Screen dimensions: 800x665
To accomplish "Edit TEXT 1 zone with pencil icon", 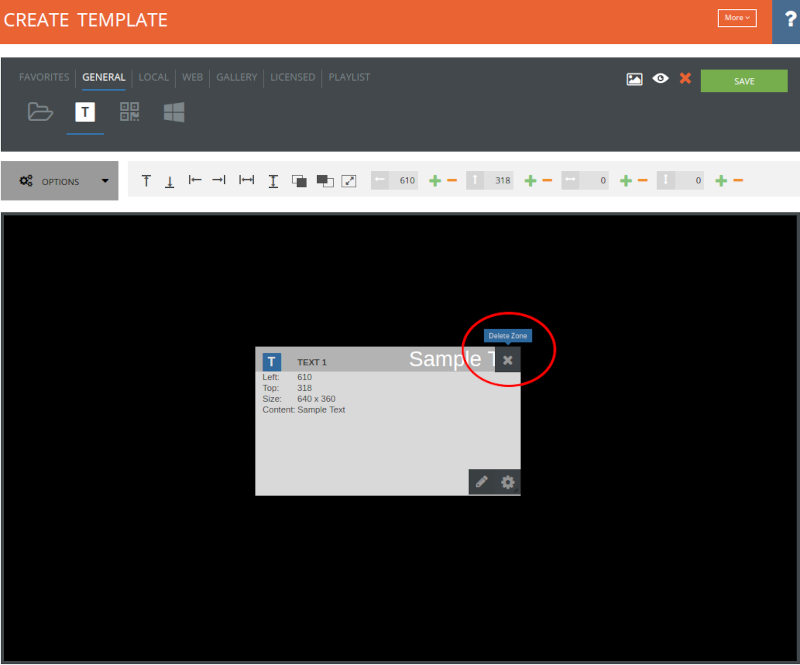I will click(x=482, y=482).
